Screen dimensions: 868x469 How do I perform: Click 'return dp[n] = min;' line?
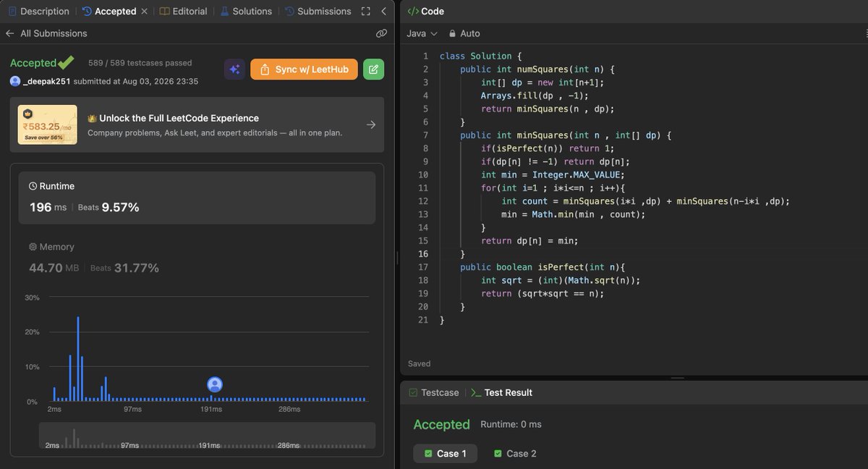coord(529,241)
